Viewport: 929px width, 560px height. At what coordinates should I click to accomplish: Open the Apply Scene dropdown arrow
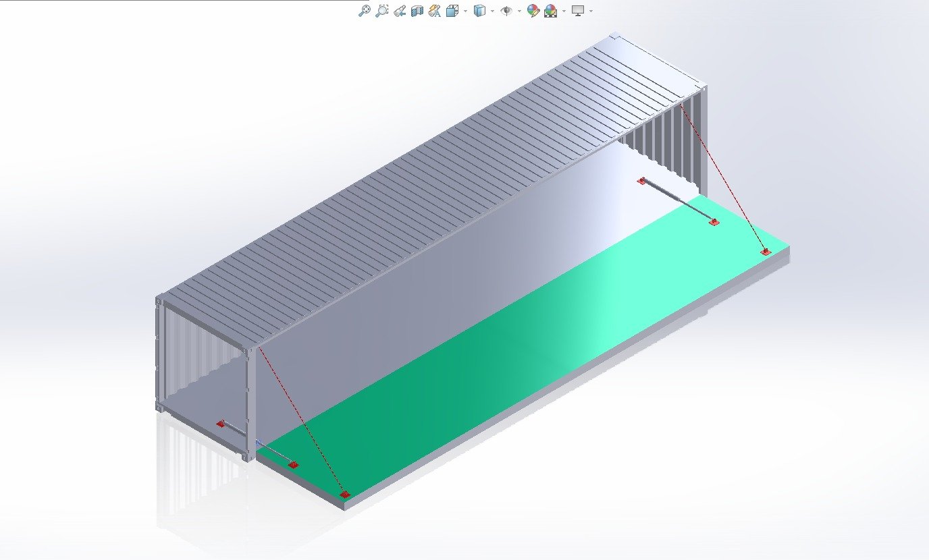click(563, 11)
